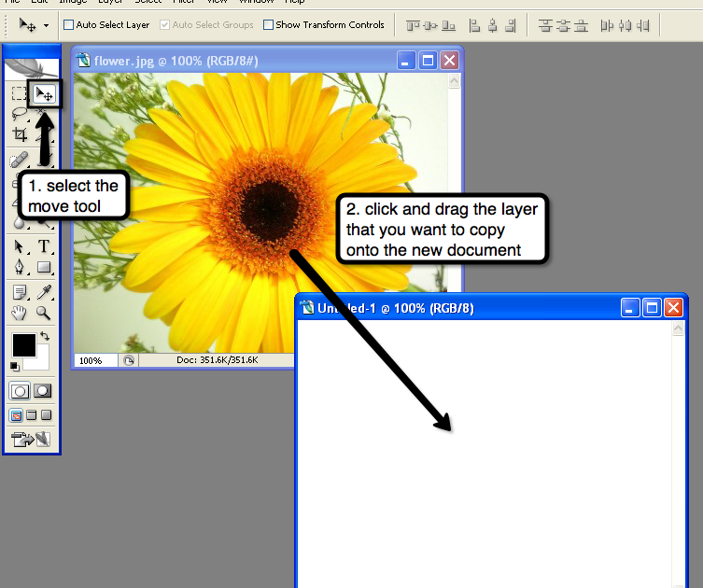Open Adobe Online feather header
This screenshot has width=703, height=588.
coord(32,68)
